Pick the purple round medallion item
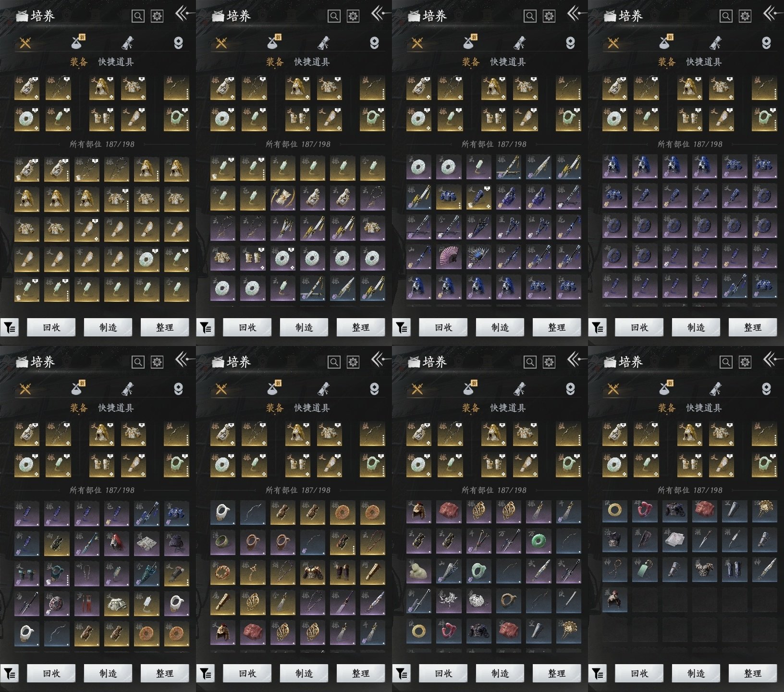 point(57,603)
